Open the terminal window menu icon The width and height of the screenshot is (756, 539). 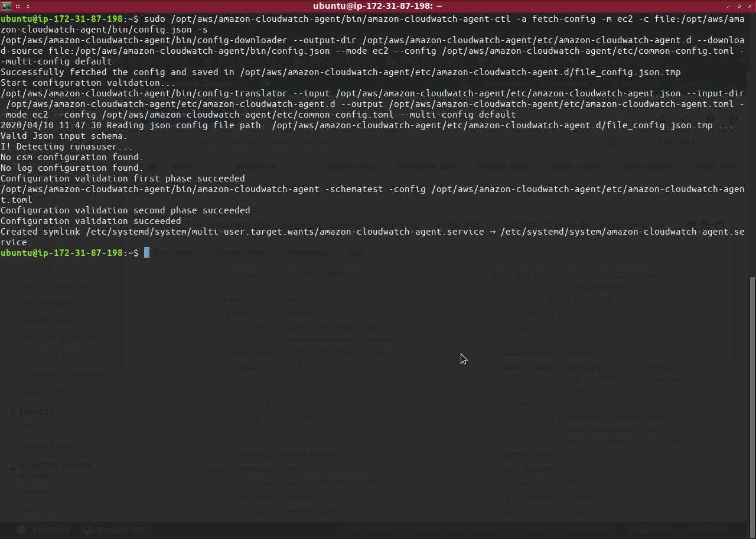(5, 5)
